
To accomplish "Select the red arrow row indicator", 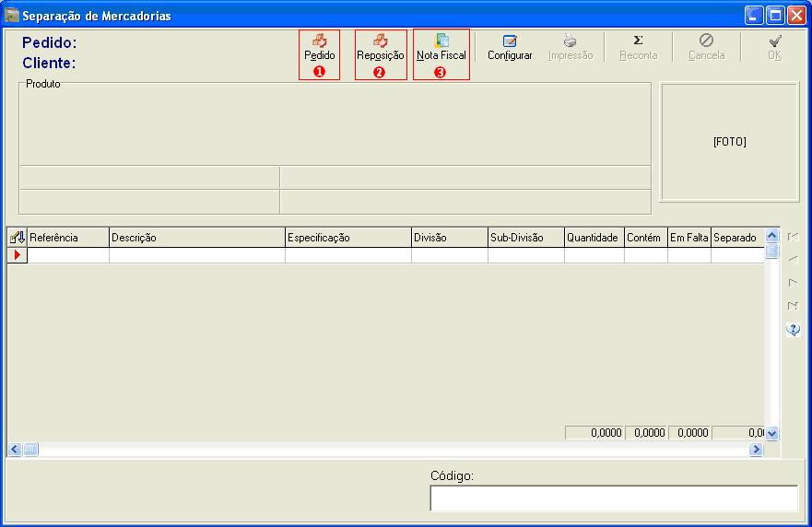I will [x=18, y=254].
